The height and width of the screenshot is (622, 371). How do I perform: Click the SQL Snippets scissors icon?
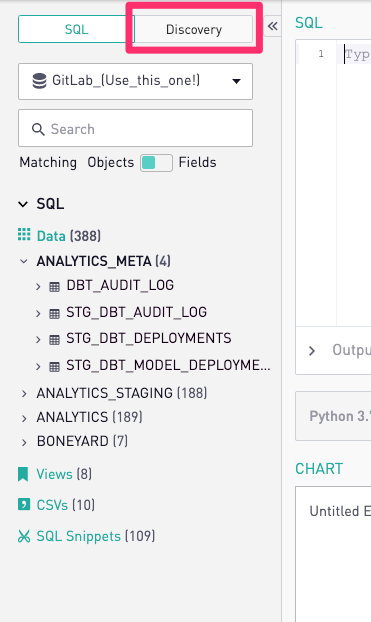(24, 536)
